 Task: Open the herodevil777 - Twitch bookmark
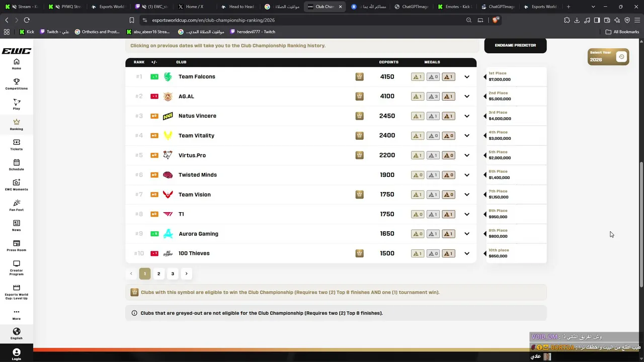(x=253, y=32)
